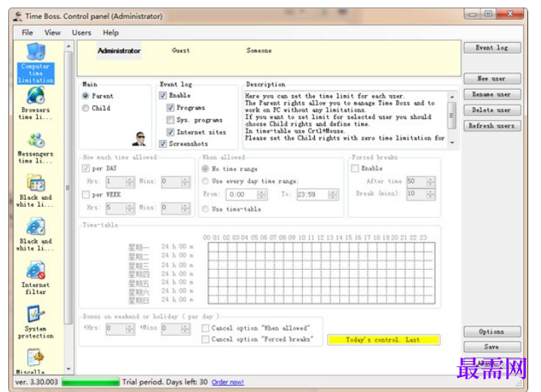Adjust per WEEK Hrs spinner arrows
Screen dimensions: 541x392
tap(130, 208)
